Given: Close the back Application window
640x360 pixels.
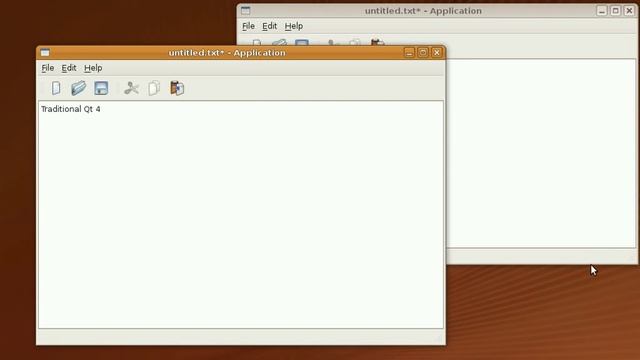Looking at the screenshot, I should pyautogui.click(x=629, y=11).
